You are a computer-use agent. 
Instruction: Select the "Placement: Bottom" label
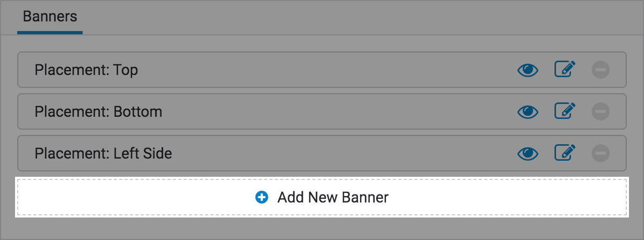click(98, 111)
